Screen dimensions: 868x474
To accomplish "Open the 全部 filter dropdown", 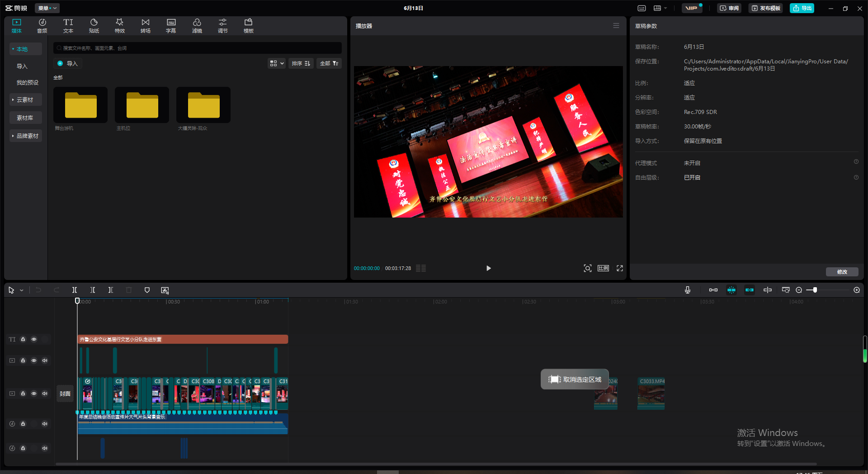I will pos(329,63).
